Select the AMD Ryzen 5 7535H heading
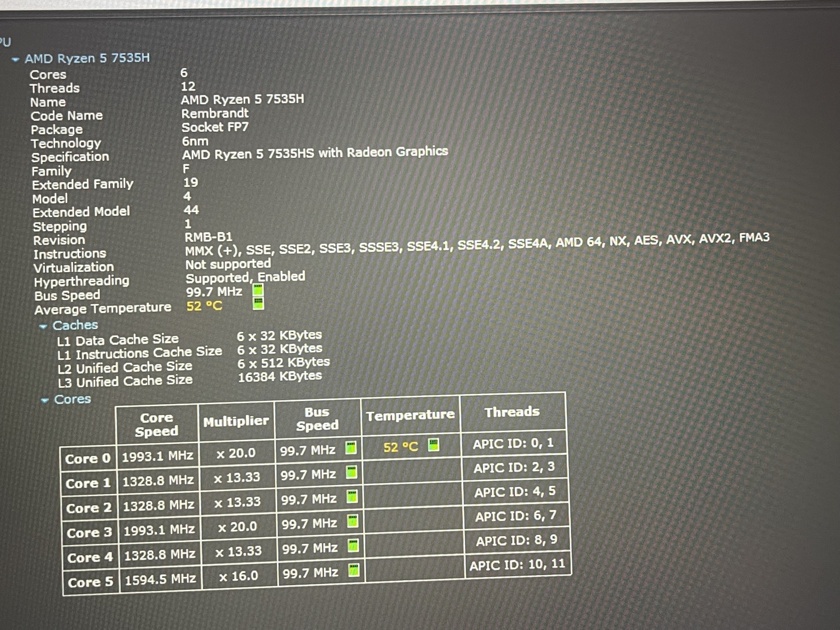 87,58
